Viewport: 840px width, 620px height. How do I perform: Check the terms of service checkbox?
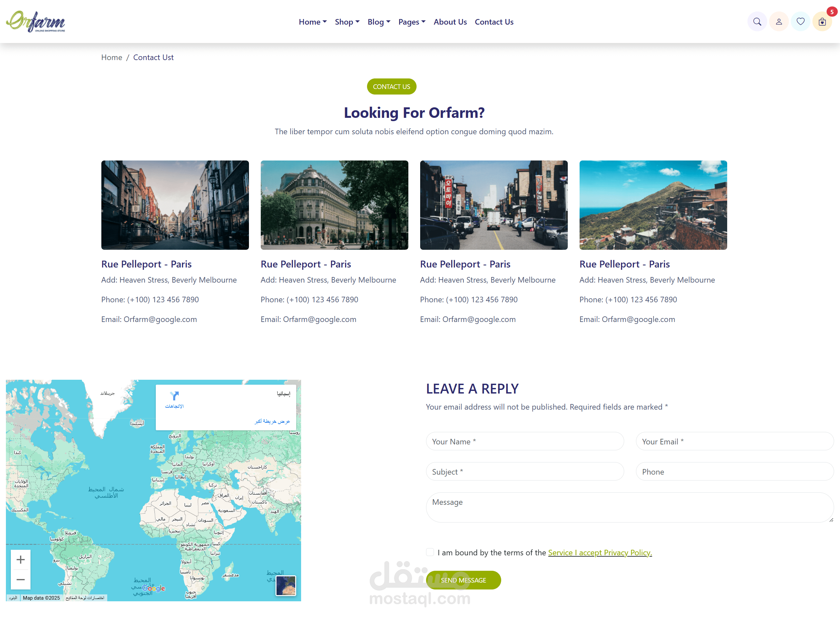tap(430, 552)
